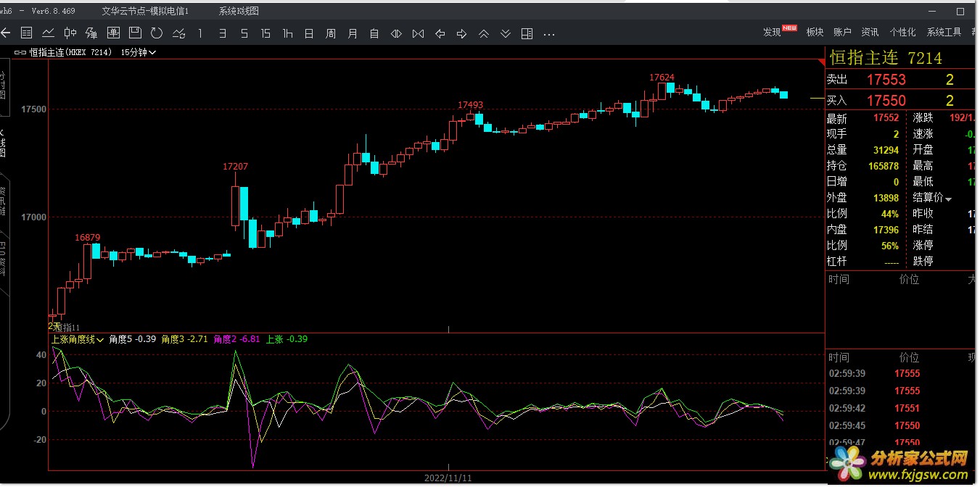Select the 1h period button
The image size is (980, 487).
tap(288, 33)
